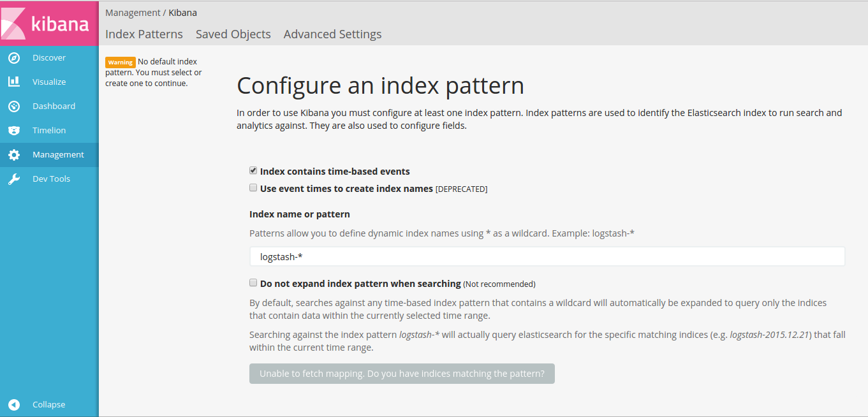The image size is (868, 417).
Task: Select Management sidebar label
Action: (58, 155)
